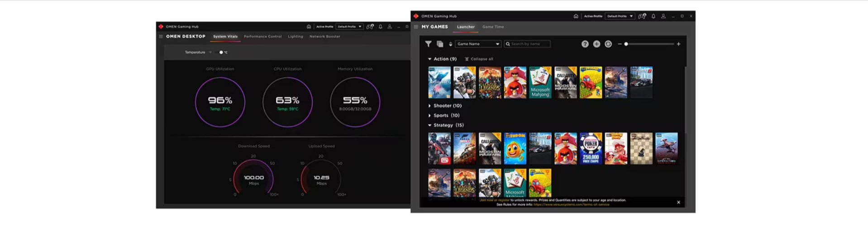Screen dimensions: 868x226
Task: Click the question mark help icon
Action: click(585, 44)
